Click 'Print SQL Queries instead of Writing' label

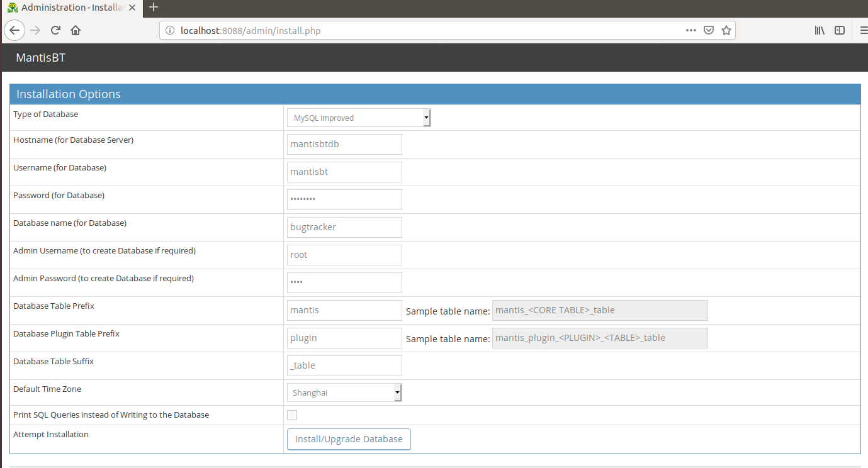pos(111,415)
